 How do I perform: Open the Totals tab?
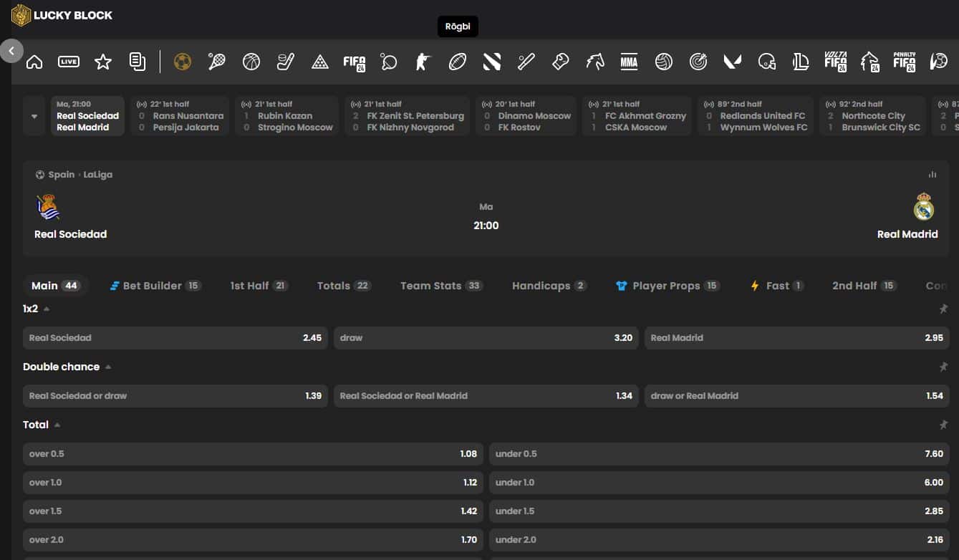(x=344, y=286)
